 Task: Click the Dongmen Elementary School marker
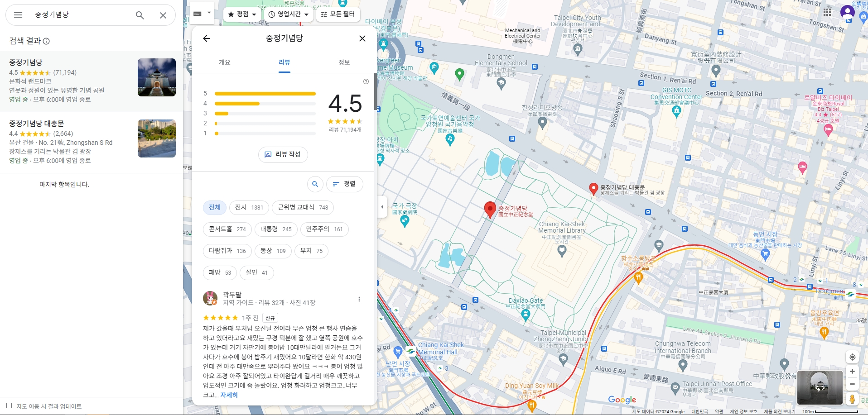coord(501,83)
